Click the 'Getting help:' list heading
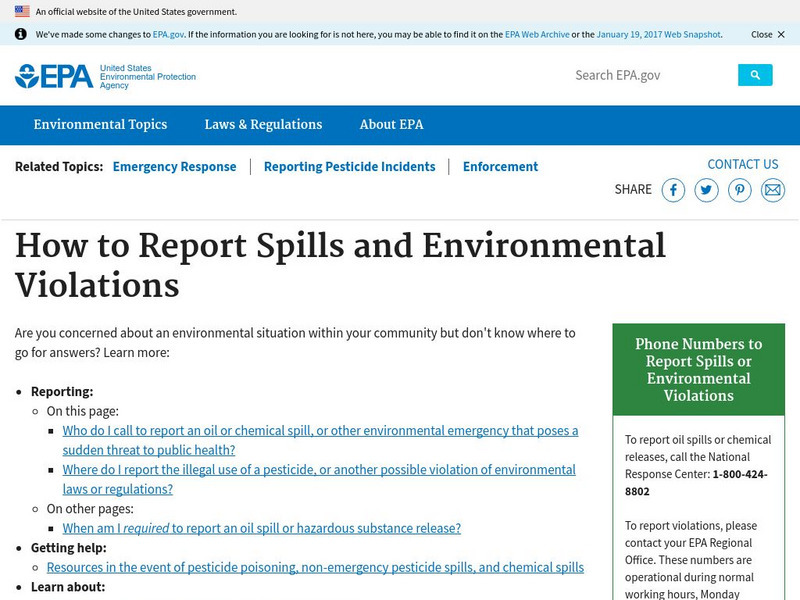Image resolution: width=800 pixels, height=600 pixels. point(69,548)
